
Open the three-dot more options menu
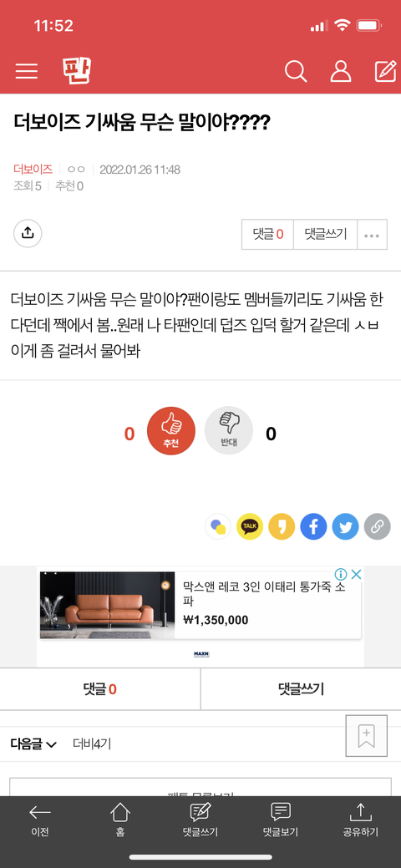tap(372, 235)
